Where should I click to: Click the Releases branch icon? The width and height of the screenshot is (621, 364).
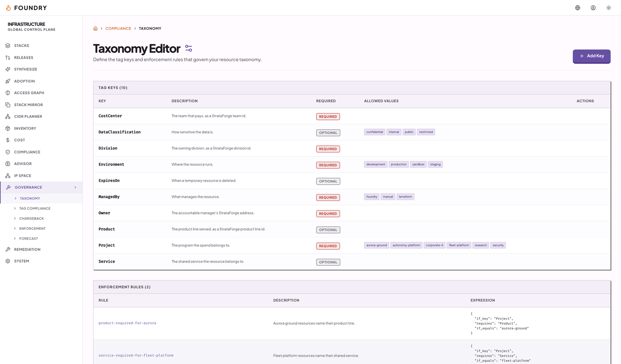click(8, 57)
